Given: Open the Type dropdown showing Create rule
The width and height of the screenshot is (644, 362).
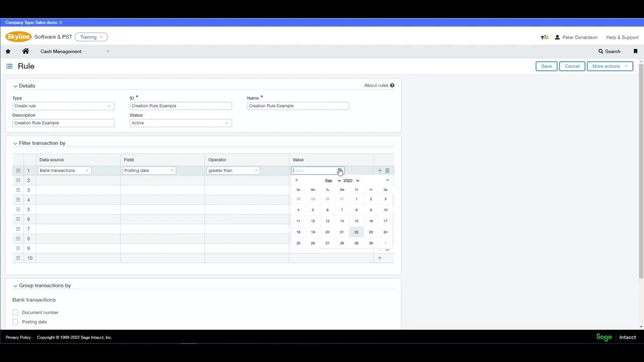Looking at the screenshot, I should 63,106.
